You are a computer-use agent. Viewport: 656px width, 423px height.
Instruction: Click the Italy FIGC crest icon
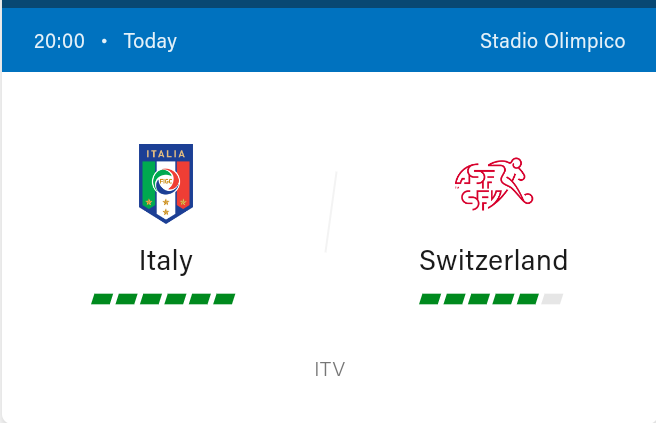pyautogui.click(x=166, y=184)
